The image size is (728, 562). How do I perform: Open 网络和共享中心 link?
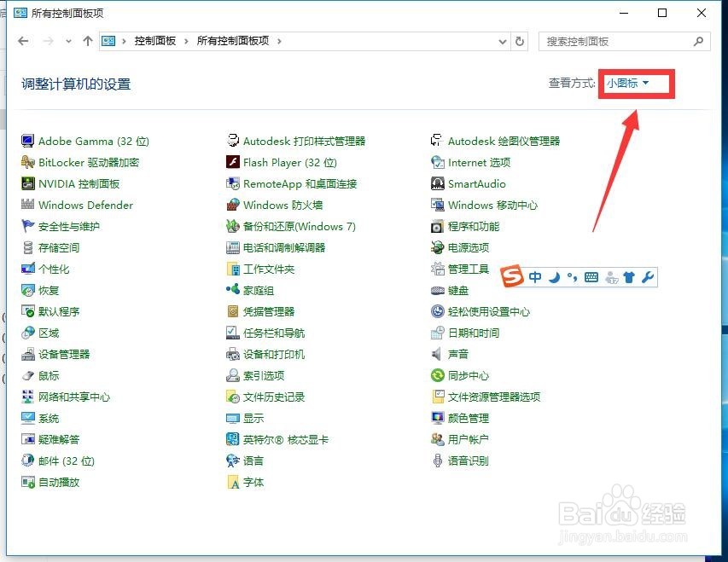74,397
